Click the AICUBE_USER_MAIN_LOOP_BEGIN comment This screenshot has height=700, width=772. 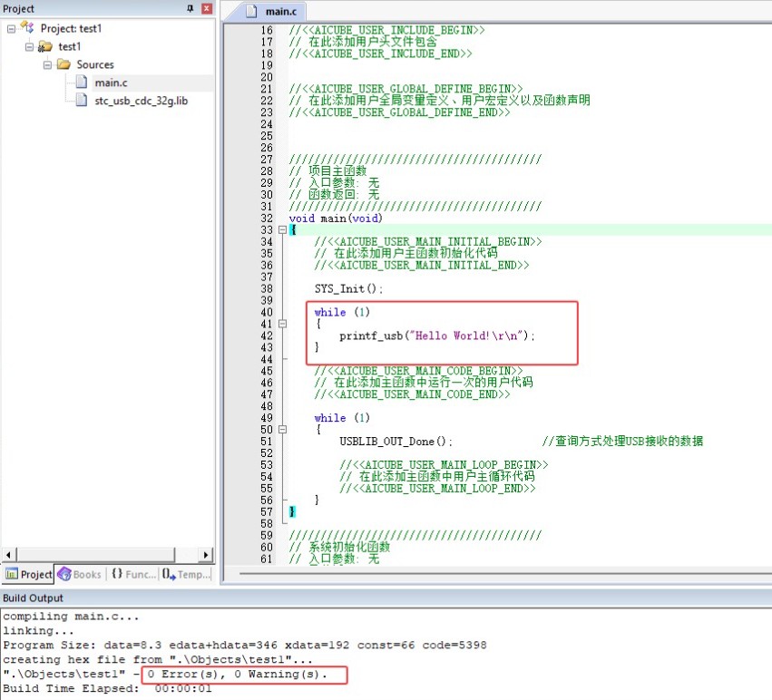click(444, 464)
